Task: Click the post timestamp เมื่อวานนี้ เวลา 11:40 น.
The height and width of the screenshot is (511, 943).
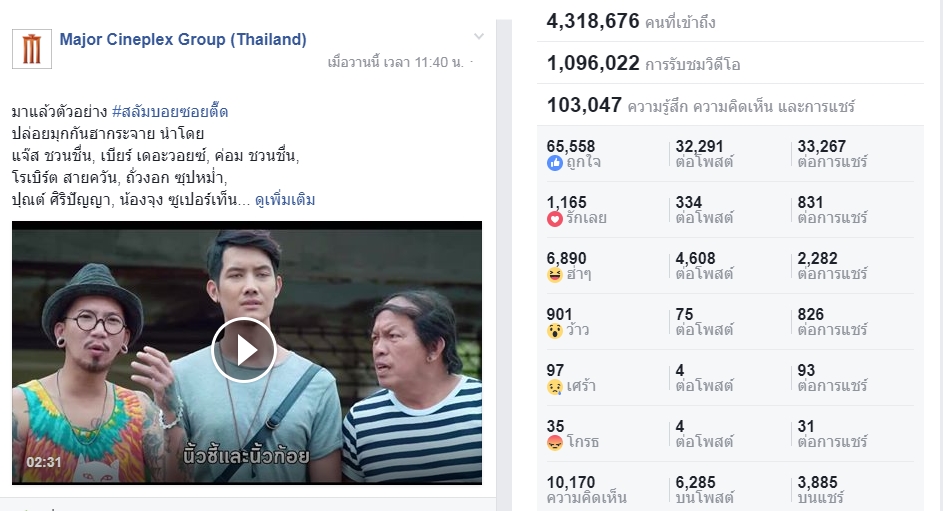Action: click(395, 62)
